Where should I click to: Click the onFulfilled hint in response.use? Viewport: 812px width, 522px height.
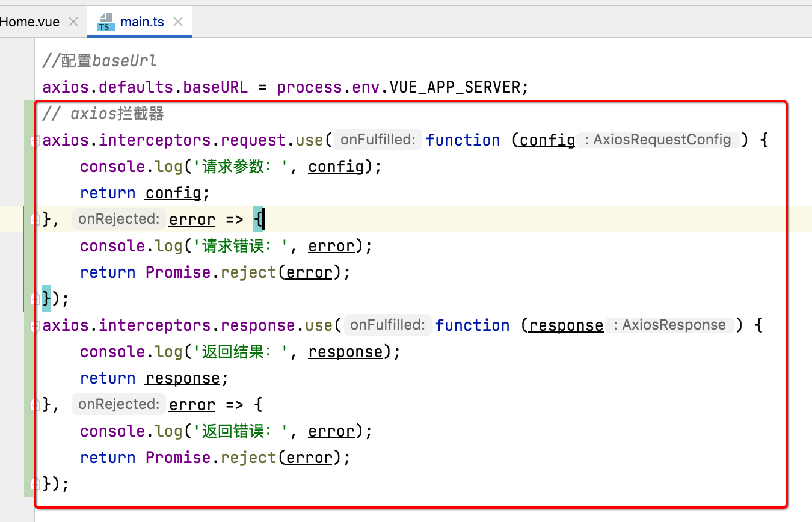[x=387, y=325]
